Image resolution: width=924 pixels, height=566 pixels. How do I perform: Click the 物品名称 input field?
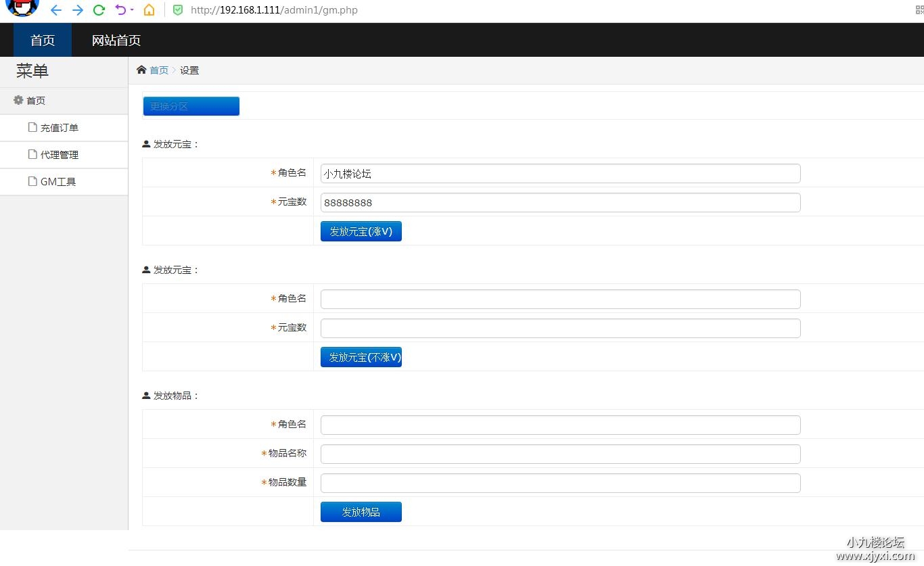pyautogui.click(x=560, y=454)
